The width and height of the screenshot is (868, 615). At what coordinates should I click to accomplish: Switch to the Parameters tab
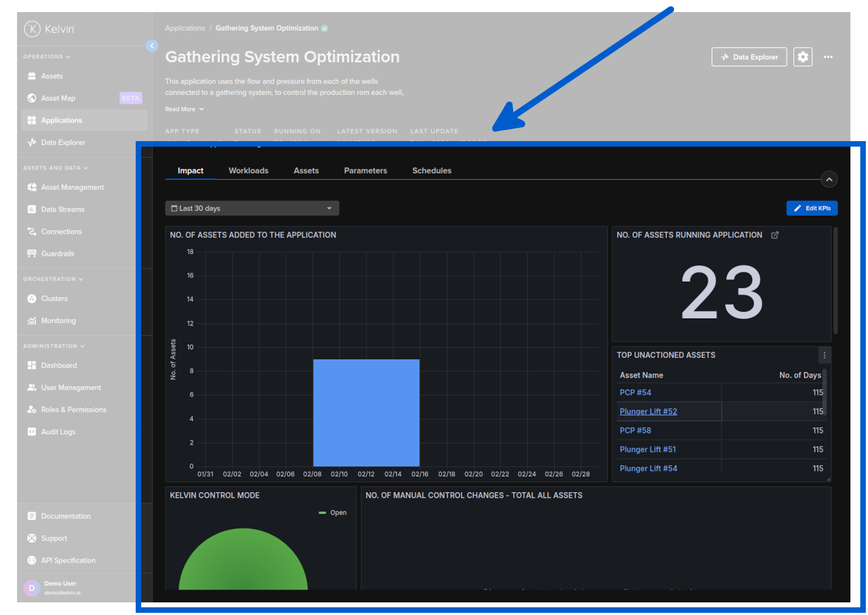point(365,171)
